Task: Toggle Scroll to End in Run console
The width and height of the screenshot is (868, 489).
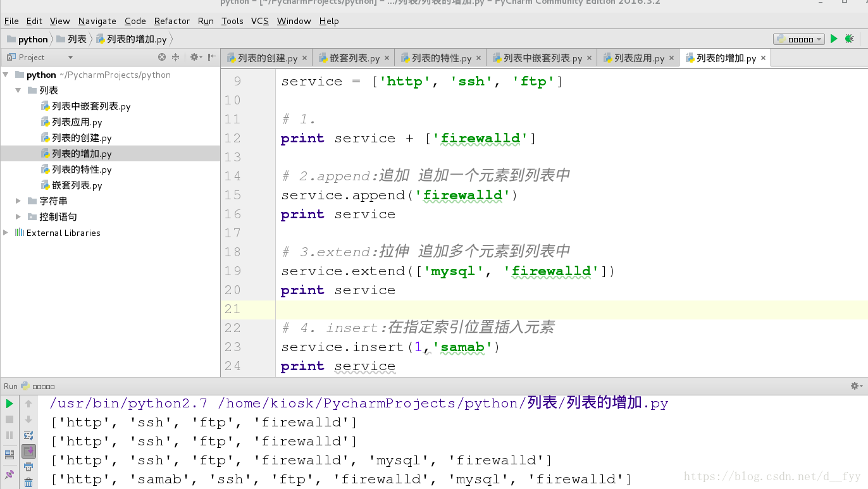Action: click(x=28, y=451)
